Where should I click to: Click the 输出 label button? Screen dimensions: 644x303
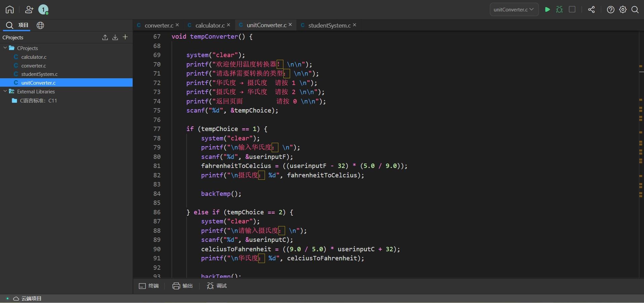[x=187, y=286]
